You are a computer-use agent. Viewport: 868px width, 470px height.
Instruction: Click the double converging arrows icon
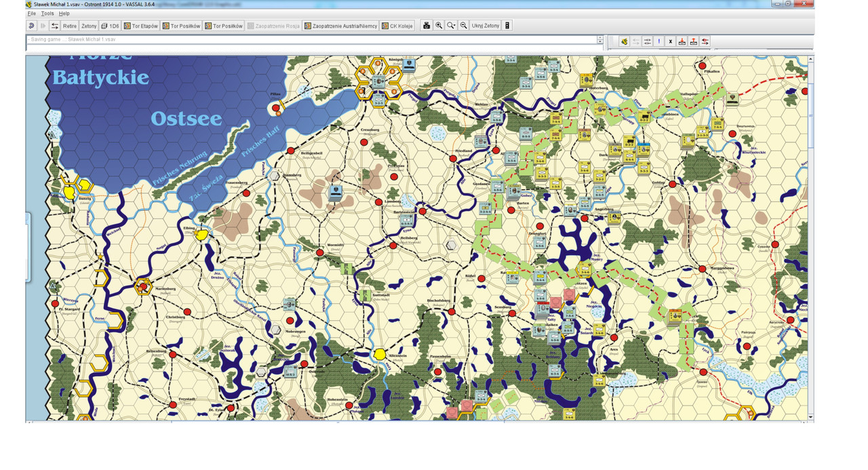(648, 41)
